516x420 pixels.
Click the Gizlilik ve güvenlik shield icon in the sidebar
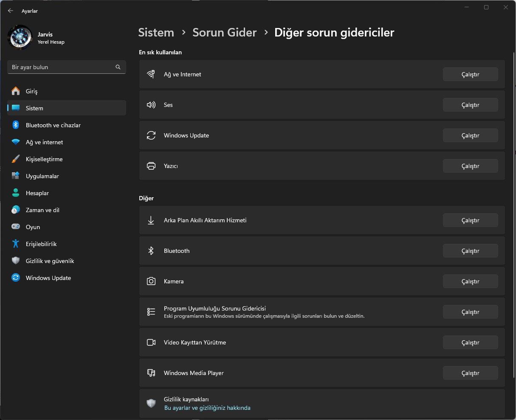coord(16,261)
